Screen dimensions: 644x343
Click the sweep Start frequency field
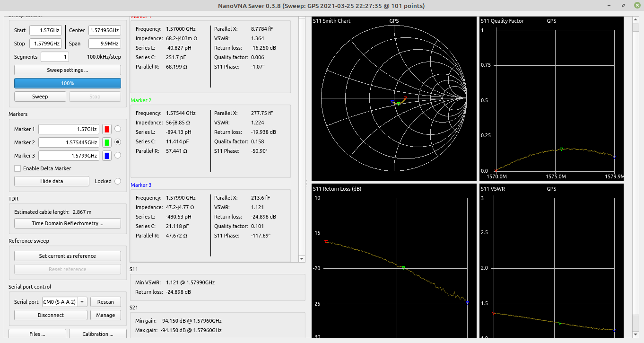coord(45,30)
